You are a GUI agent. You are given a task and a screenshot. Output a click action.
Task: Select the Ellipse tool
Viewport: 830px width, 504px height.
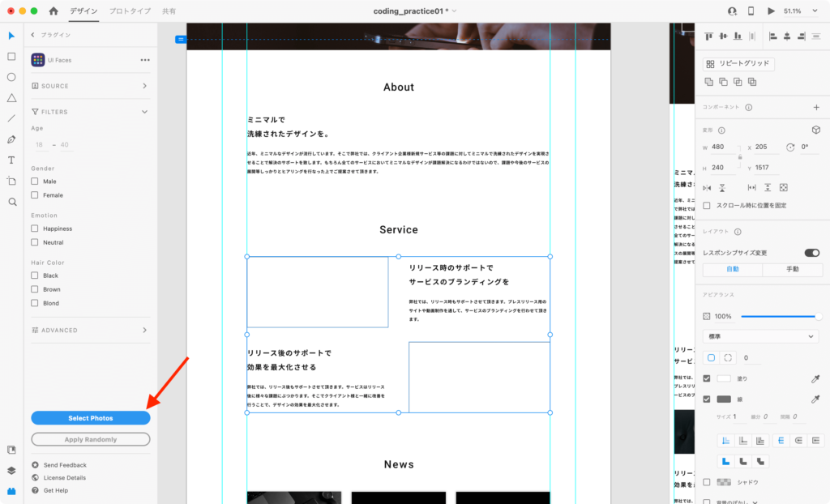11,77
